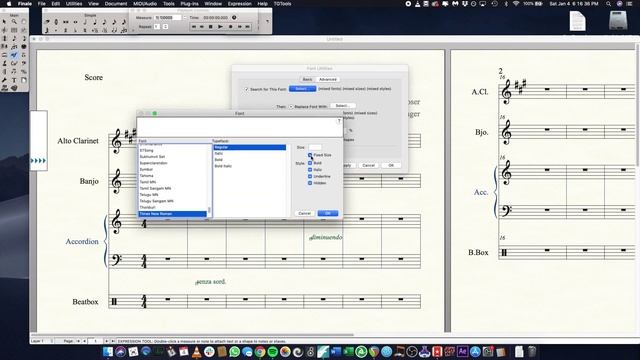Click OK in Font Utilities dialog

click(391, 165)
